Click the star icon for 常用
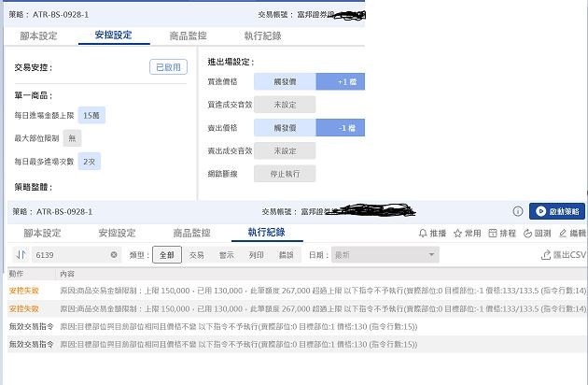 tap(457, 234)
